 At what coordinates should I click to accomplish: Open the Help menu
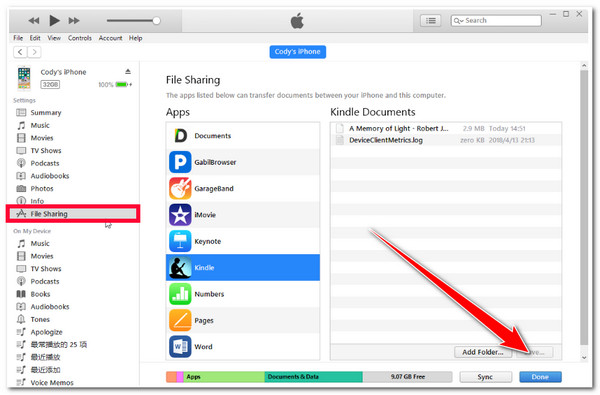[x=135, y=38]
